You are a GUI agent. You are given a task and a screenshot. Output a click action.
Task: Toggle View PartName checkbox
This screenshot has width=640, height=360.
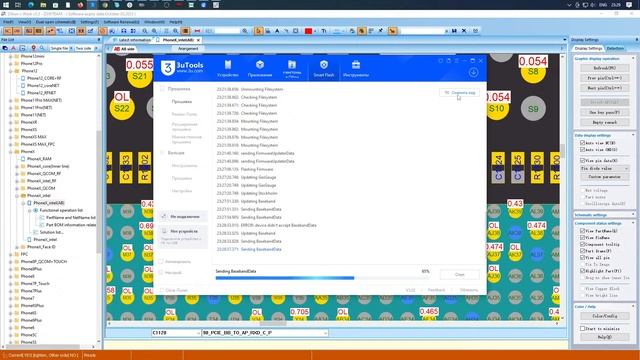(582, 231)
